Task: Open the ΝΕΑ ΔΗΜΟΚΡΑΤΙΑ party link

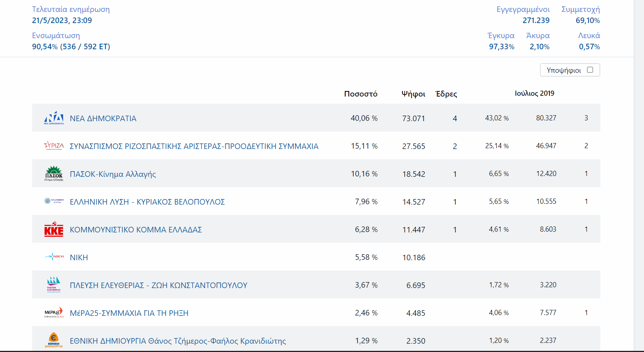Action: coord(103,118)
